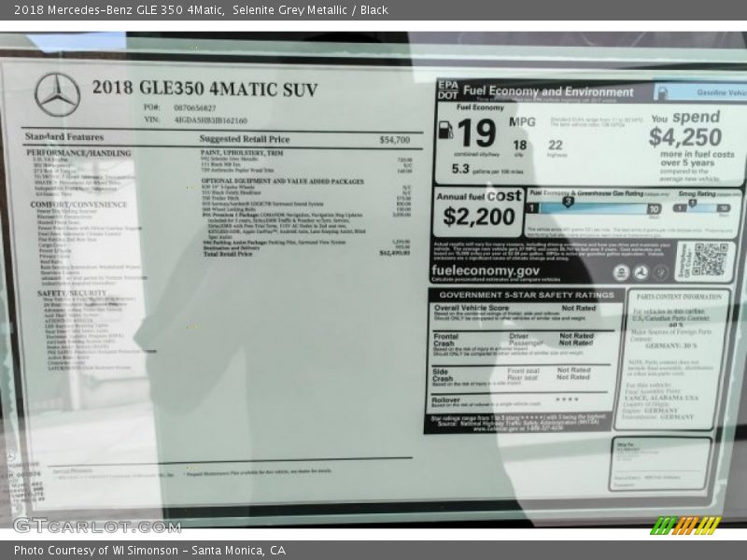The image size is (747, 560).
Task: Click the smartphone QR code
Action: coord(711,259)
